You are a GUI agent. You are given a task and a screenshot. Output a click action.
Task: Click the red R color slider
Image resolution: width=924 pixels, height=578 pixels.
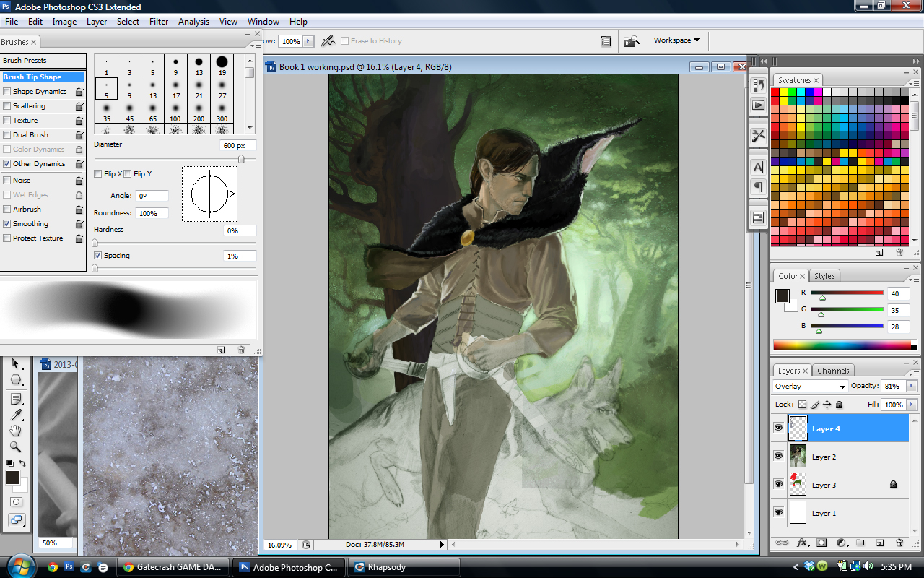[847, 293]
